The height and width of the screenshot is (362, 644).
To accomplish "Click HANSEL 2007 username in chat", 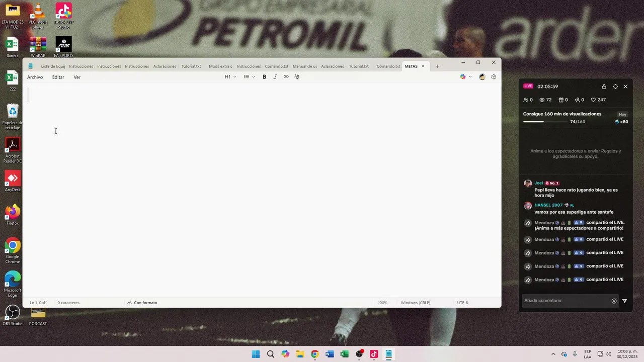I will coord(548,205).
